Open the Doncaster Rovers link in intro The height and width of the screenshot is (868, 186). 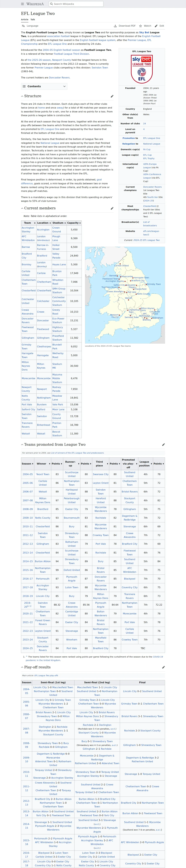pyautogui.click(x=59, y=78)
